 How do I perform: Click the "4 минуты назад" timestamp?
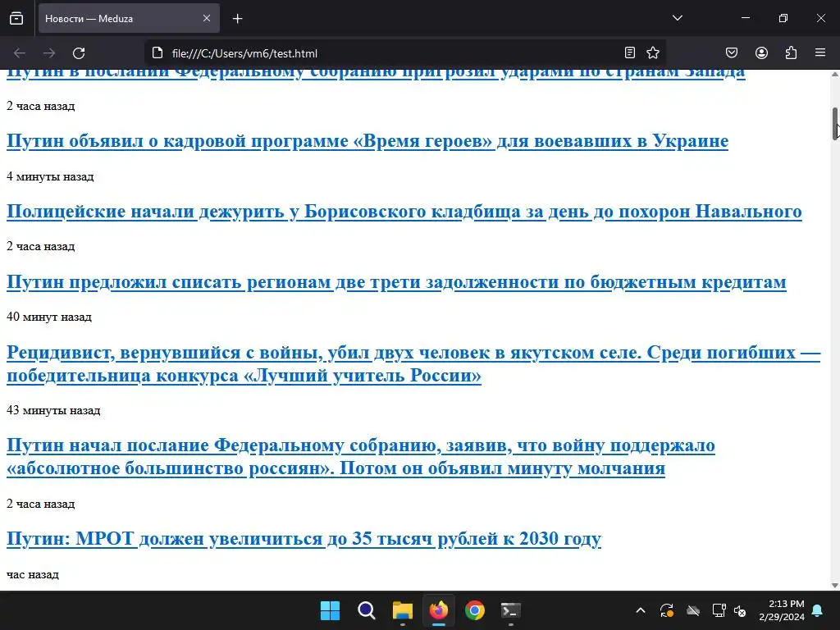[50, 176]
